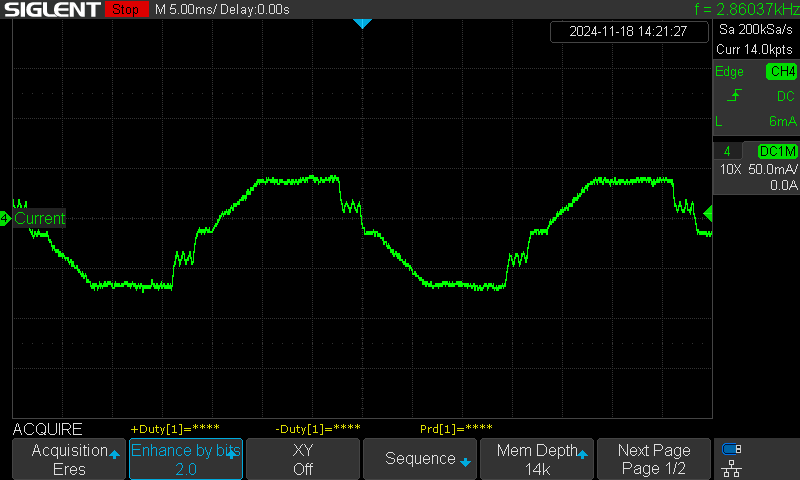
Task: Click the Delay:0.00s readout
Action: [x=255, y=9]
